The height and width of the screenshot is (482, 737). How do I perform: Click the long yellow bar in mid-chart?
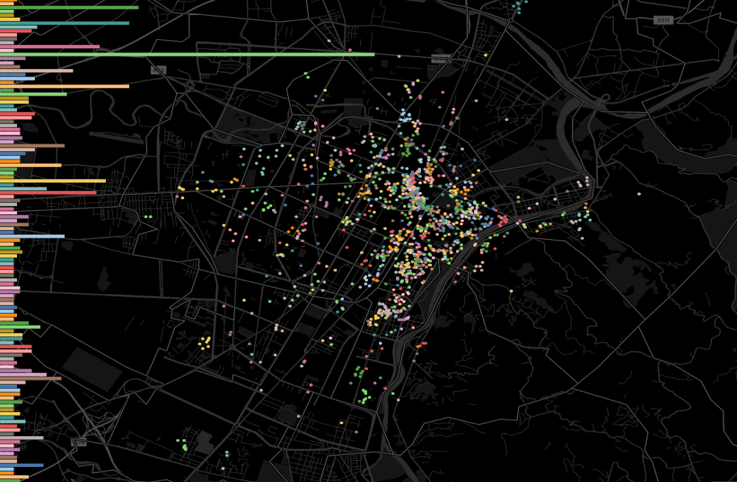tap(53, 181)
